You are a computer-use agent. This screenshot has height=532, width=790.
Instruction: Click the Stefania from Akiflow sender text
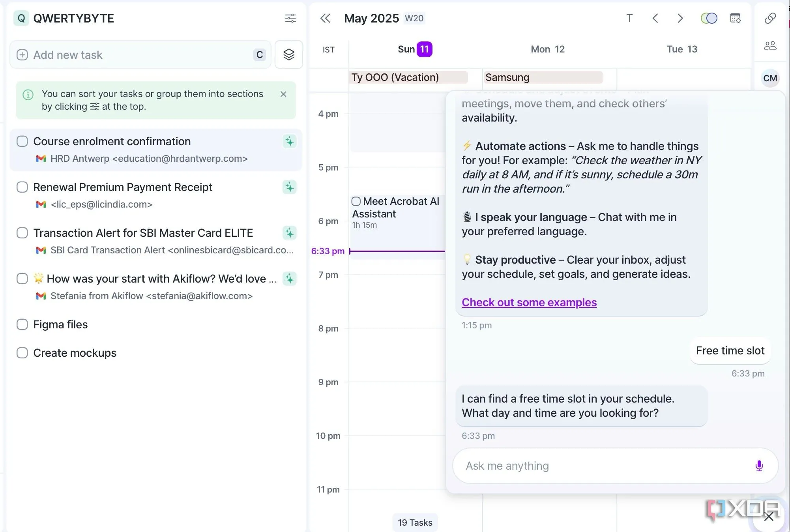[x=152, y=296]
